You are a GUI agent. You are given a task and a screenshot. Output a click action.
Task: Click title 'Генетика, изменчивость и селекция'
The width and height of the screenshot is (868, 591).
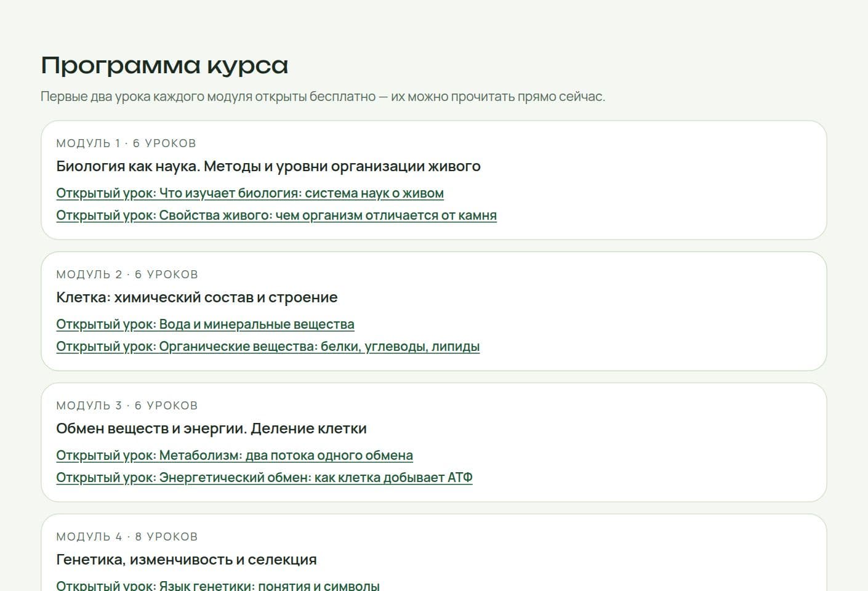(x=187, y=560)
